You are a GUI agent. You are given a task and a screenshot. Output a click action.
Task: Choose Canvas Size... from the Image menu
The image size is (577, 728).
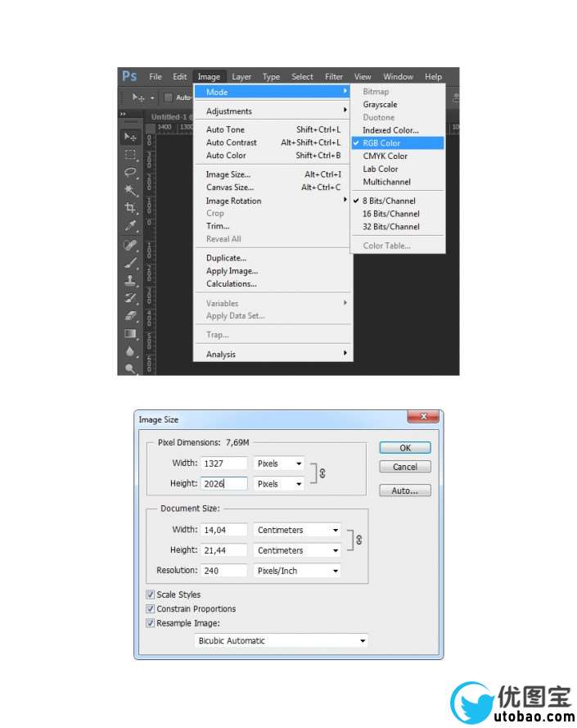(x=273, y=188)
